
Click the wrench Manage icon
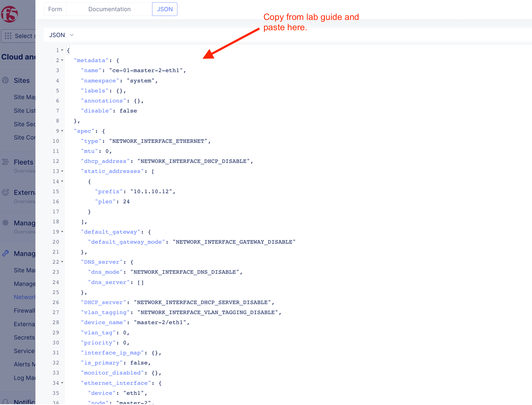pos(6,253)
